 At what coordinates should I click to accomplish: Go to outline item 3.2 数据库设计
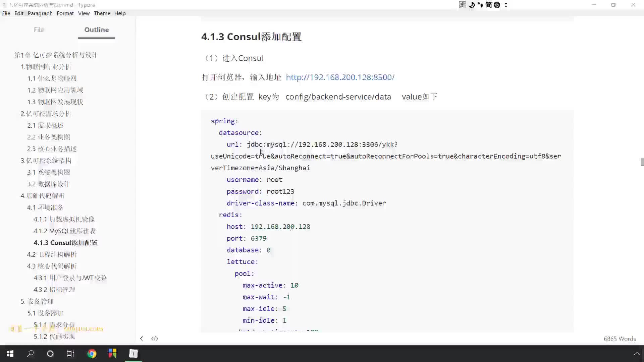pyautogui.click(x=49, y=184)
